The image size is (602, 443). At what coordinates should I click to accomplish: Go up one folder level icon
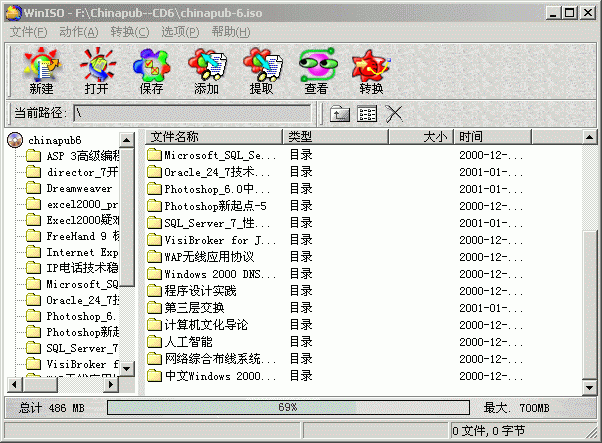(340, 114)
